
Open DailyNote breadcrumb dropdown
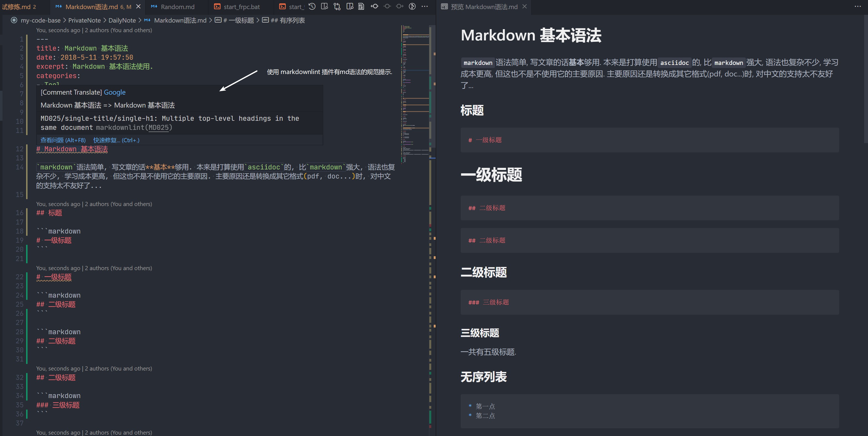tap(122, 20)
